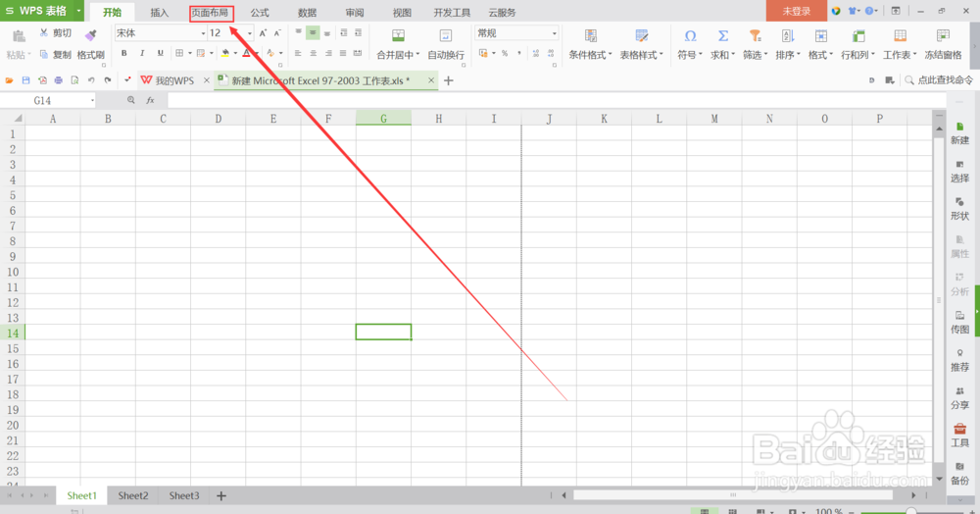980x514 pixels.
Task: Toggle Bold formatting
Action: pos(123,53)
